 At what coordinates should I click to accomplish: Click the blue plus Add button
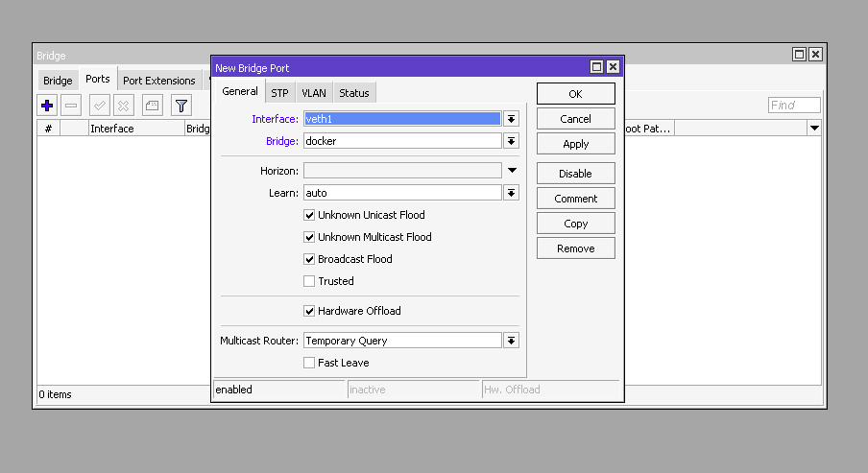[47, 106]
